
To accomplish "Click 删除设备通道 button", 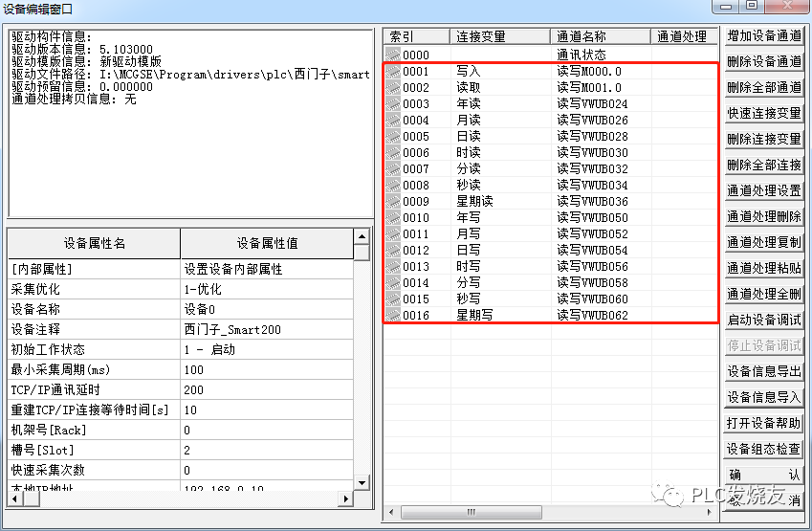I will tap(764, 61).
